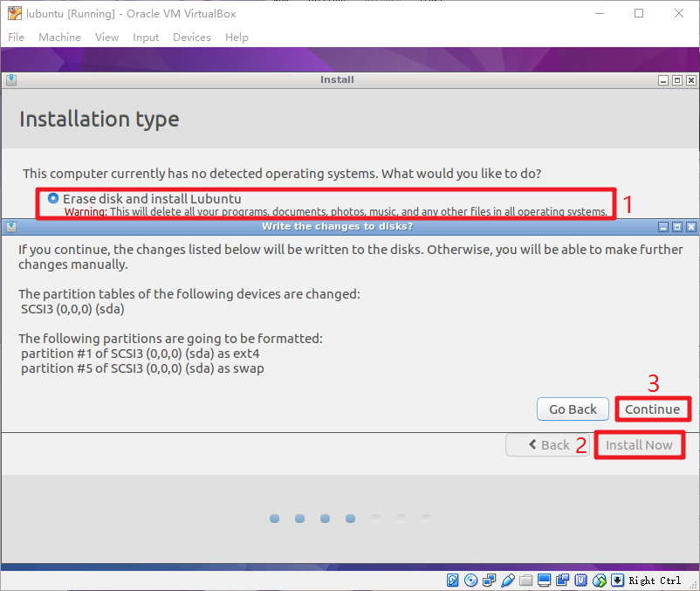Open the Devices menu
The height and width of the screenshot is (591, 700).
point(191,38)
